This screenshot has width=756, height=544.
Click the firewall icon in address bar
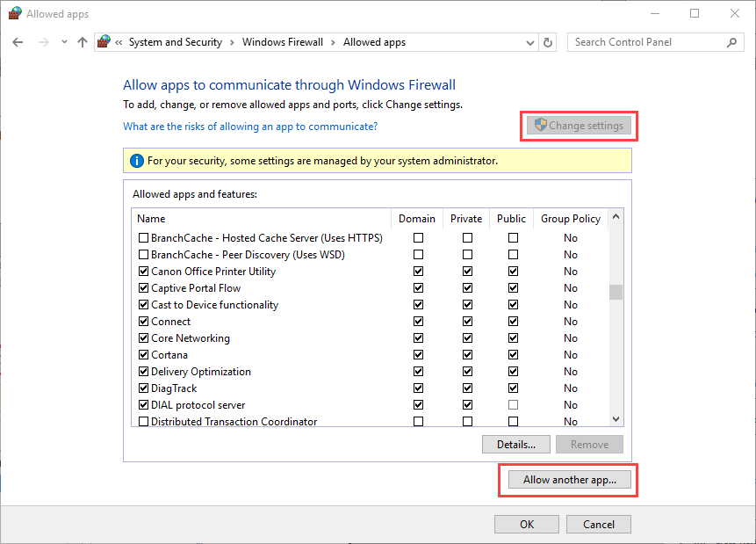104,42
